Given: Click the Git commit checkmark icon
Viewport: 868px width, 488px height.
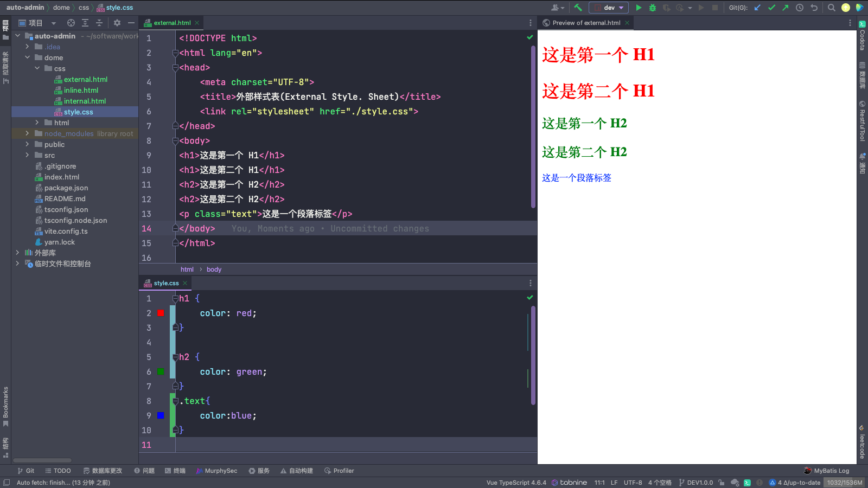Looking at the screenshot, I should click(771, 8).
